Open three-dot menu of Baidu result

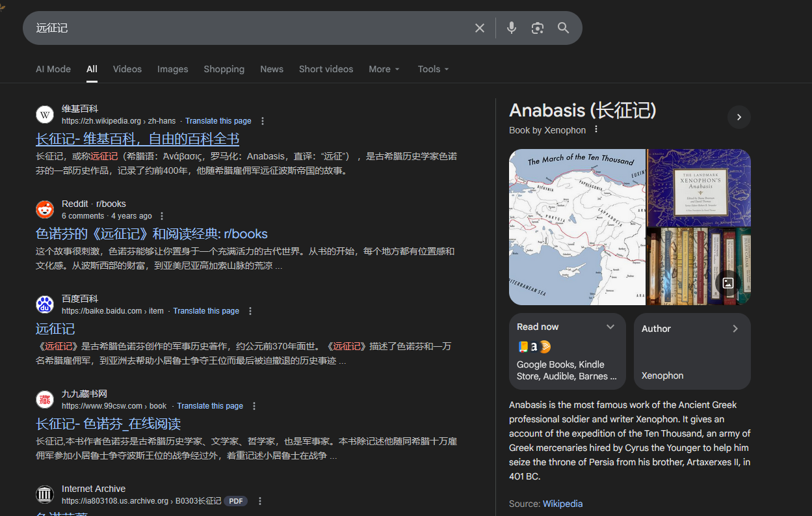(250, 311)
